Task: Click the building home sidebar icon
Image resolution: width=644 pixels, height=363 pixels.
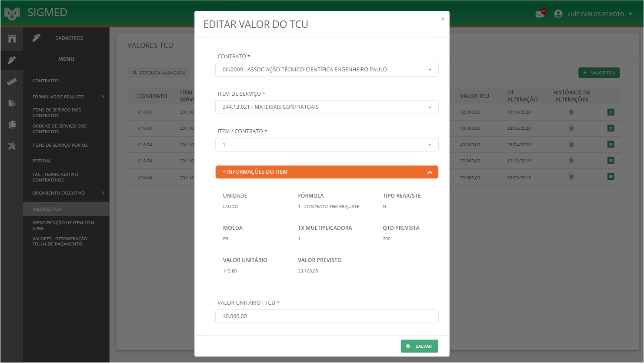Action: click(x=12, y=39)
